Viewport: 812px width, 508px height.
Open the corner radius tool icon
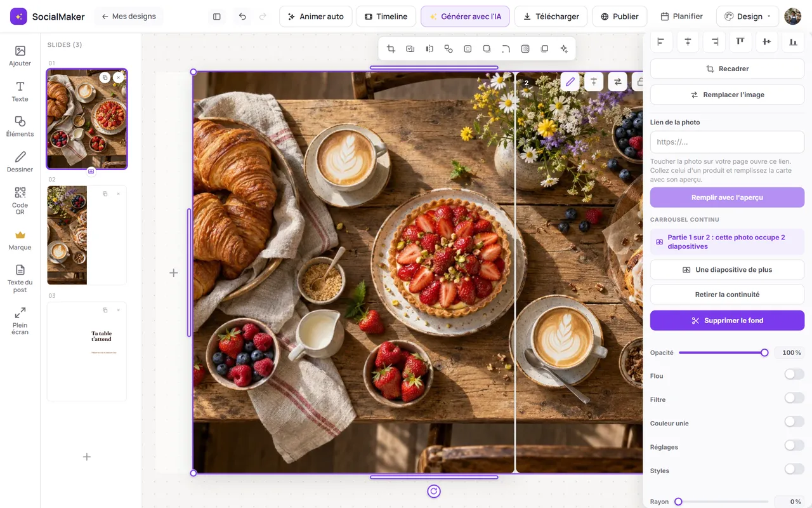coord(506,49)
